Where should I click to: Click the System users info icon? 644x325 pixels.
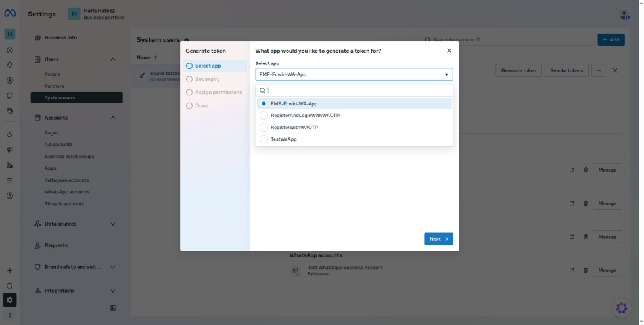tap(187, 40)
